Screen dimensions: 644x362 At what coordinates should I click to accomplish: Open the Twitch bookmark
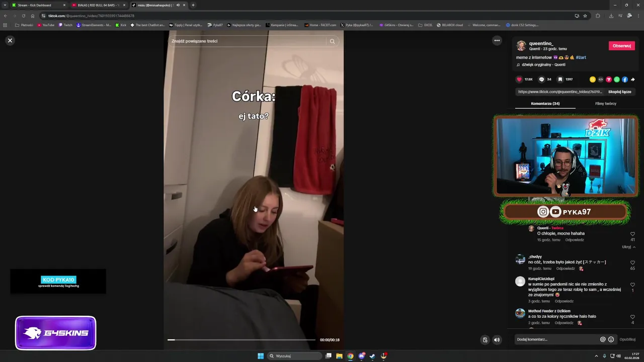(65, 25)
